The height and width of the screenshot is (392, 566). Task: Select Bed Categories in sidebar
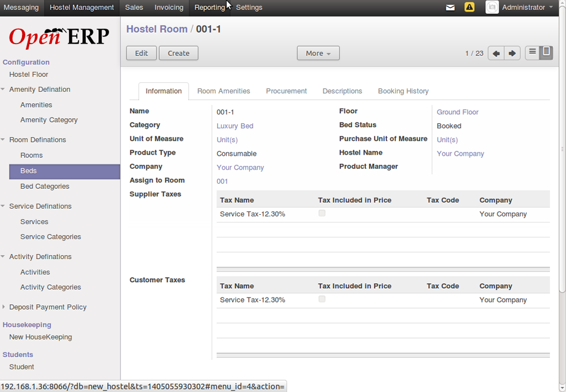[45, 187]
